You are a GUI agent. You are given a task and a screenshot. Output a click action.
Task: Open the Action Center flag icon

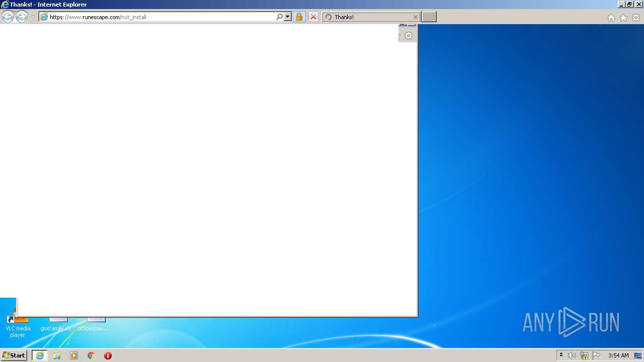(596, 355)
